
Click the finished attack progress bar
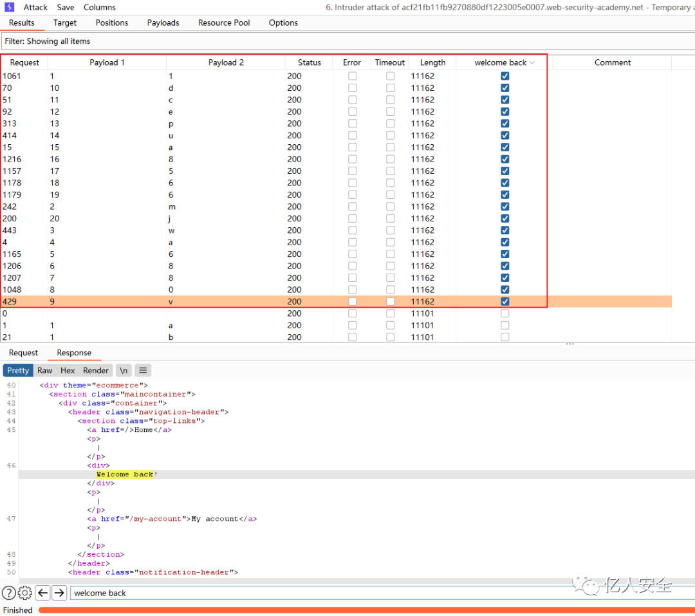point(367,610)
